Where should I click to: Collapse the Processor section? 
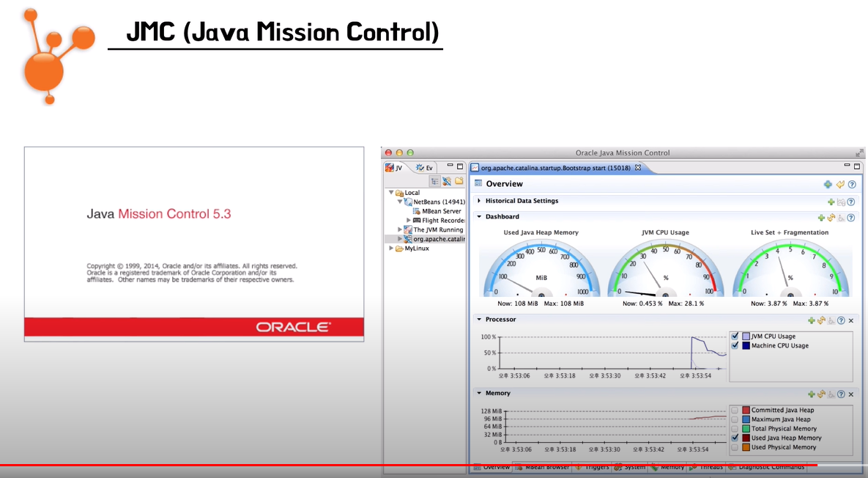coord(479,319)
